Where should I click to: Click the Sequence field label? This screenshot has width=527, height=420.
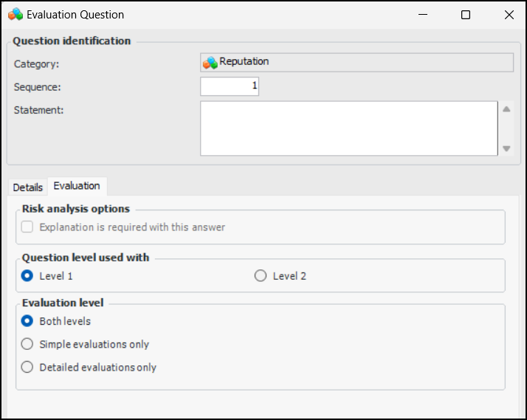38,87
